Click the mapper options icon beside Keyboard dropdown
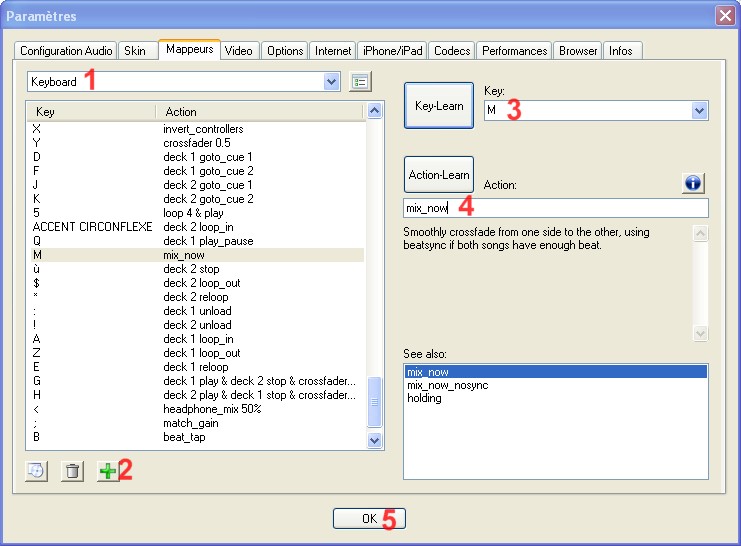 click(x=361, y=82)
